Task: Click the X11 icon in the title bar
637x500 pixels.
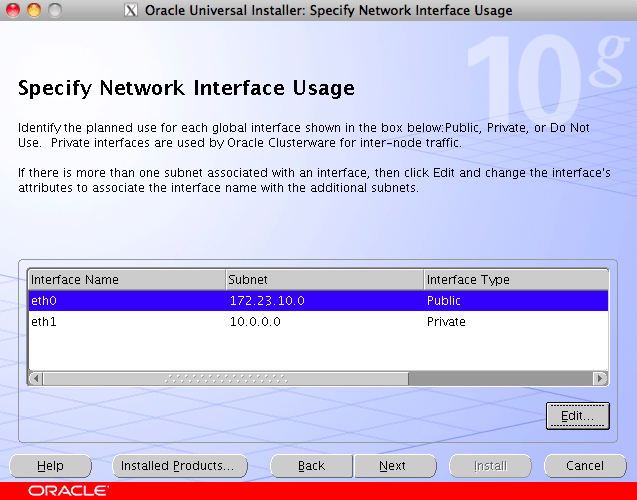Action: pyautogui.click(x=132, y=11)
